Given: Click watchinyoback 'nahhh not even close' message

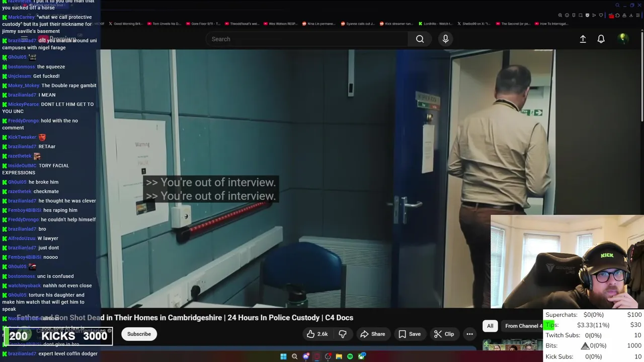Looking at the screenshot, I should click(47, 286).
